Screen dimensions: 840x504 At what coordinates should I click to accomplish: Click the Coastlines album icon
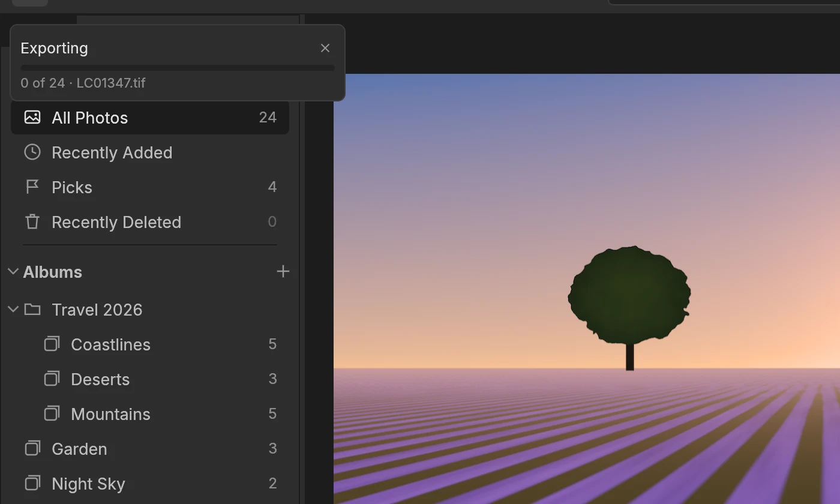(x=52, y=344)
